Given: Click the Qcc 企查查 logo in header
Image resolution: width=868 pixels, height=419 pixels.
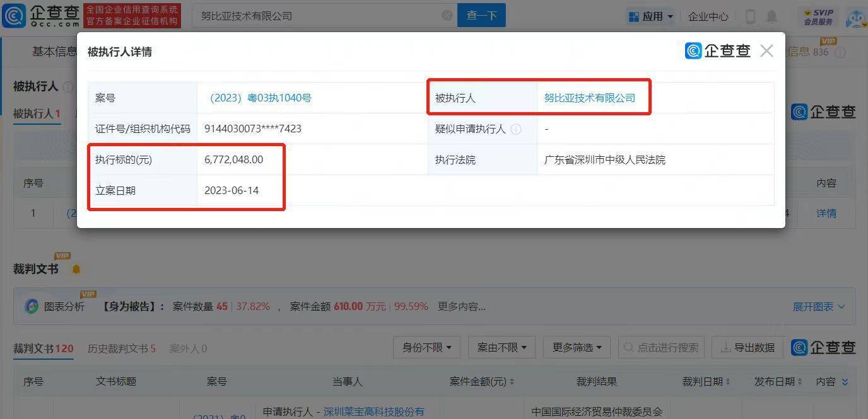Looking at the screenshot, I should [40, 16].
